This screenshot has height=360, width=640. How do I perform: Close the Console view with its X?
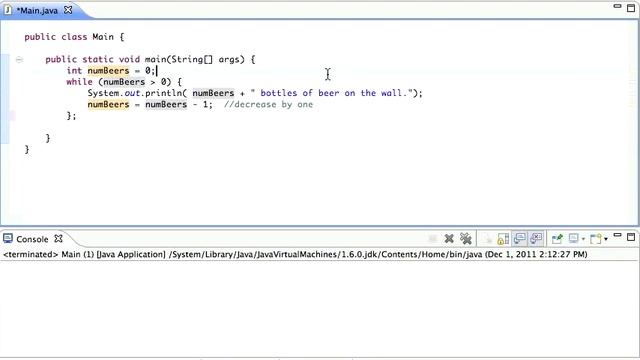tap(58, 238)
